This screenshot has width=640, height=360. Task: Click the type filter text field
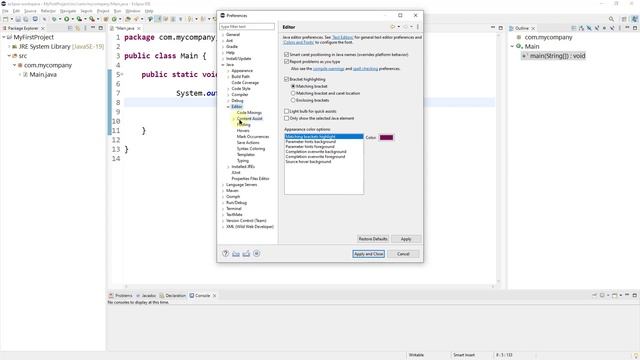click(247, 27)
